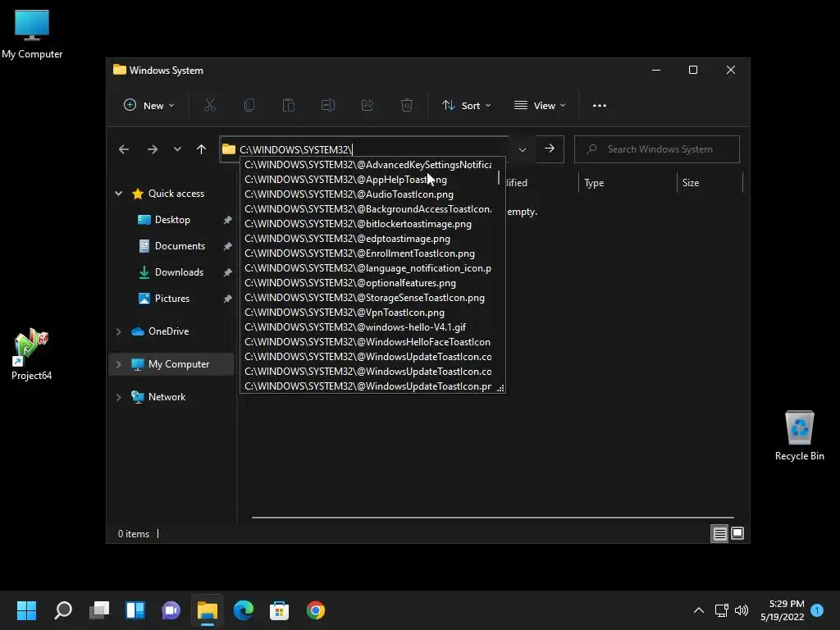840x630 pixels.
Task: Click the horizontal scrollbar in file pane
Action: coord(493,518)
